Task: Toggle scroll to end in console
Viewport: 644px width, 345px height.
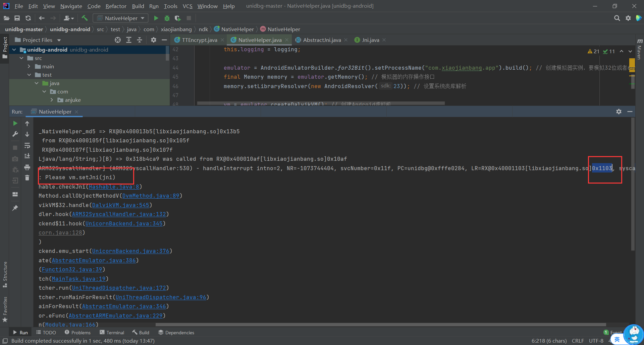Action: click(27, 156)
